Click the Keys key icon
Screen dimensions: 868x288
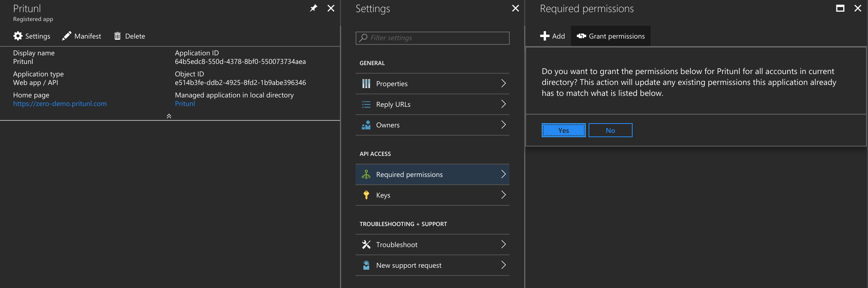click(366, 195)
